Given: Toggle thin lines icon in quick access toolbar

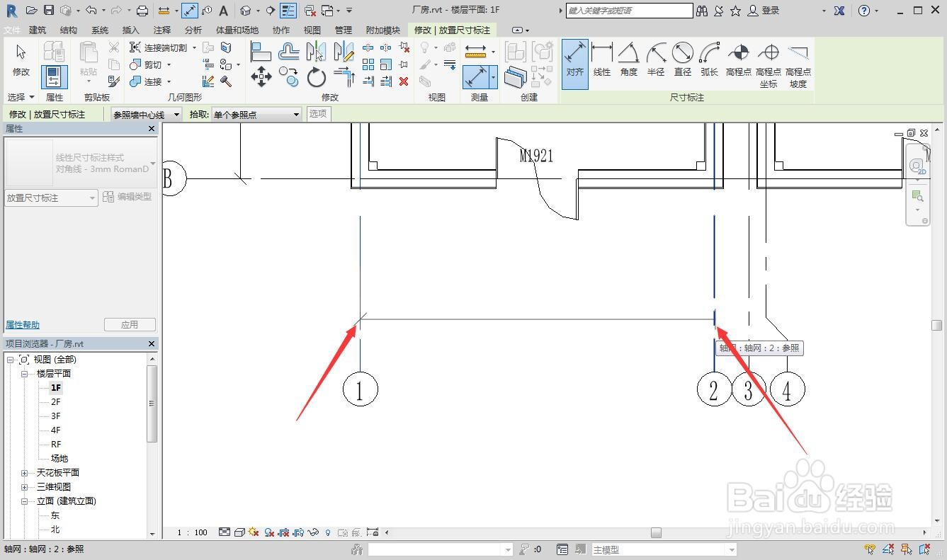Looking at the screenshot, I should tap(288, 11).
